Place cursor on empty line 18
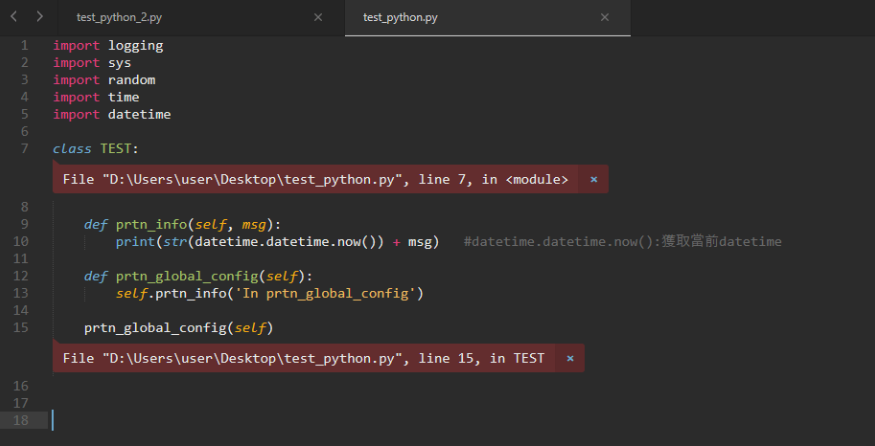Viewport: 875px width, 446px height. [x=300, y=420]
